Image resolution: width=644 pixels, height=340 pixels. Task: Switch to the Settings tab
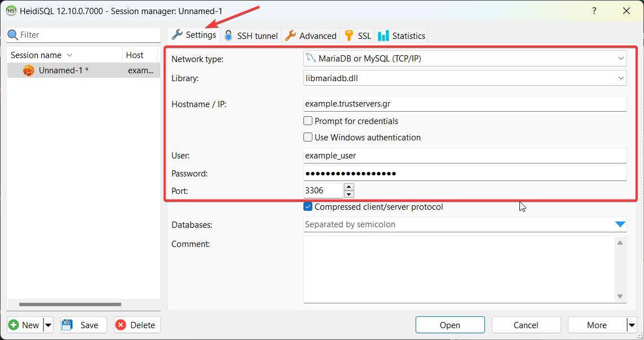194,35
